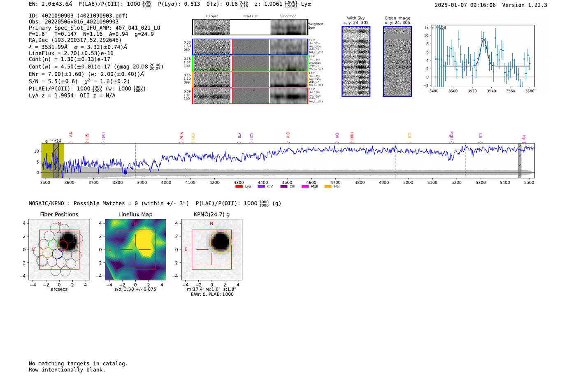Image resolution: width=576 pixels, height=392 pixels.
Task: Click the LineFlux = 2.70(±0.53)e-16 text
Action: click(71, 53)
